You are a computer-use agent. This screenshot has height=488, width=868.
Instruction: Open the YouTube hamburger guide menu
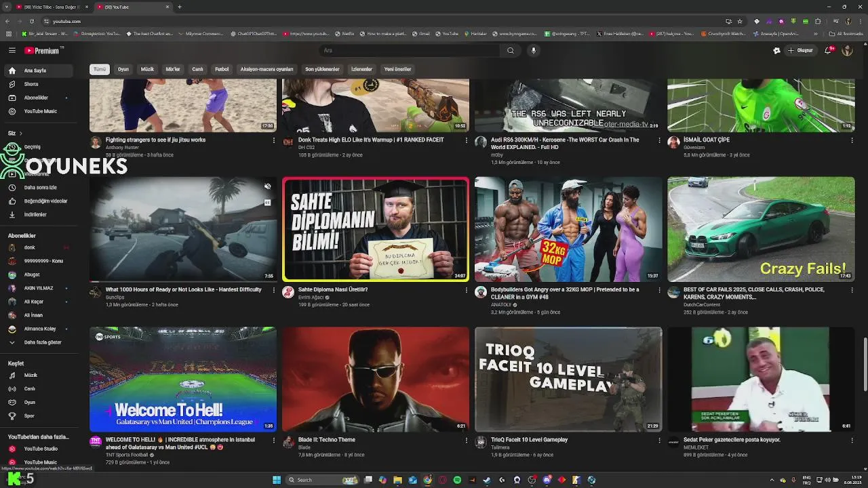coord(12,50)
